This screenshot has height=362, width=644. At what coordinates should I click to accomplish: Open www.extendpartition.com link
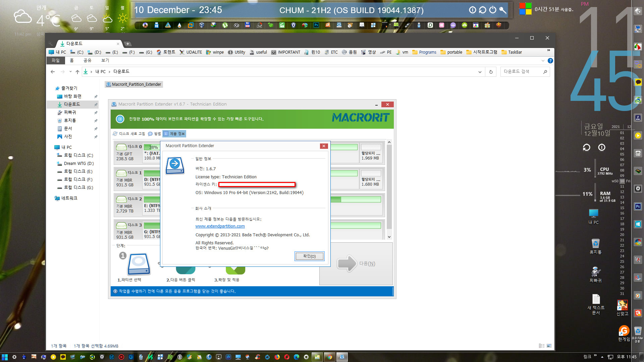[x=220, y=226]
